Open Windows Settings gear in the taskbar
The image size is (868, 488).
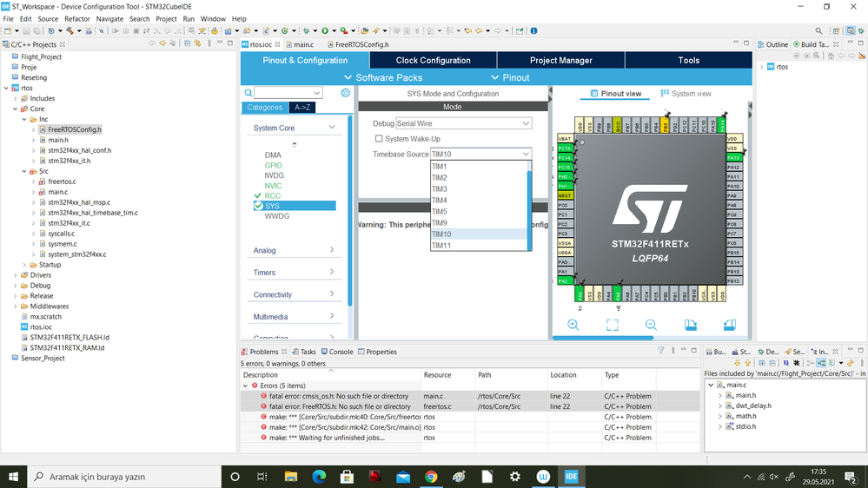pyautogui.click(x=515, y=477)
